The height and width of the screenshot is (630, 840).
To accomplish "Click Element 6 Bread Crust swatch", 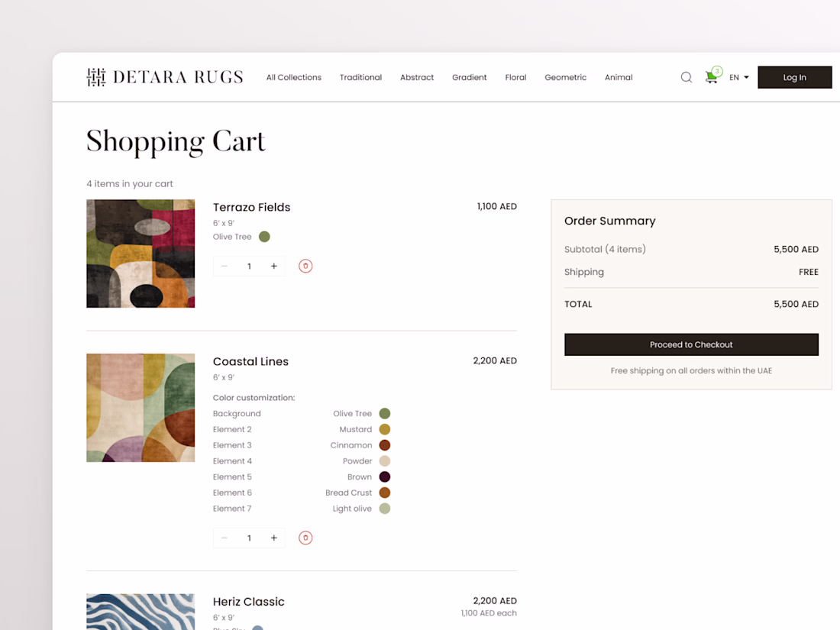I will click(x=385, y=493).
